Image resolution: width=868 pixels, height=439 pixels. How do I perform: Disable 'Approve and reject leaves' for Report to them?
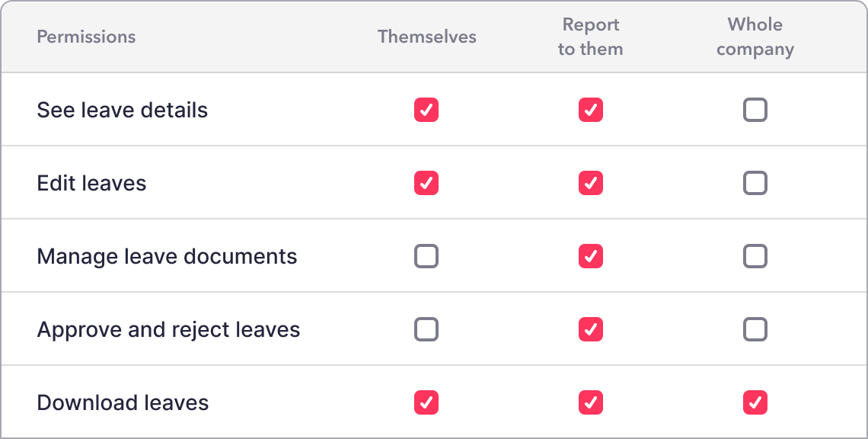pos(590,329)
